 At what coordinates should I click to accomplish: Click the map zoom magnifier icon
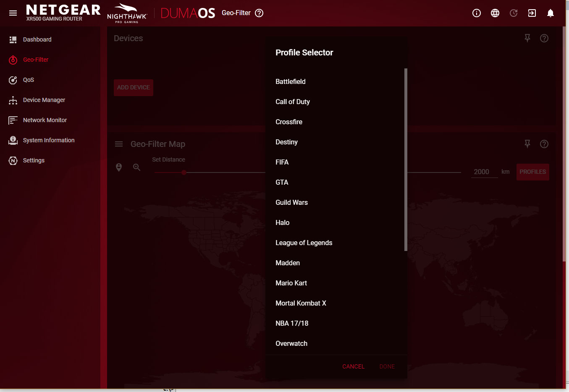click(136, 167)
